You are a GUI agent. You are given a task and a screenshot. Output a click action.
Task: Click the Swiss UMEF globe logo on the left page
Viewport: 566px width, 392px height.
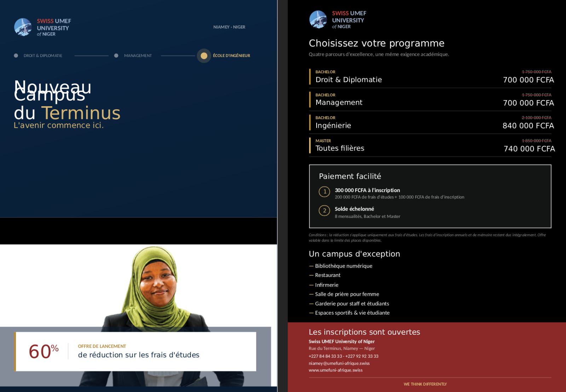[23, 27]
